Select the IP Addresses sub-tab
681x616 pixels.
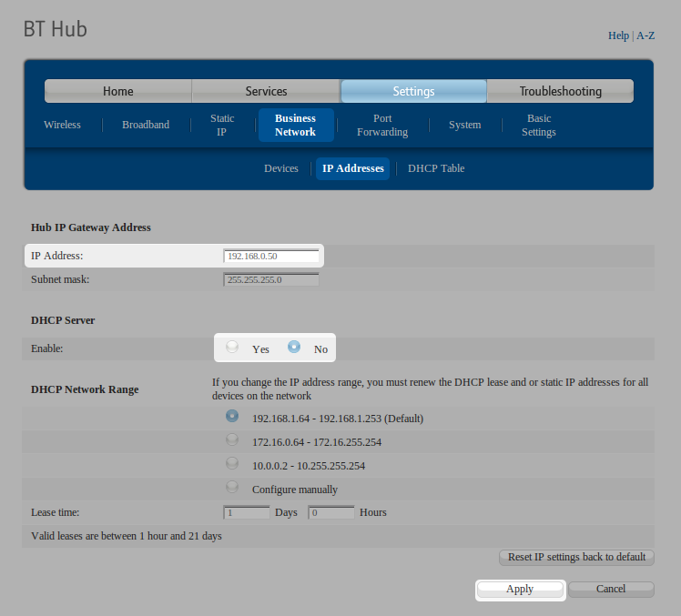click(x=352, y=168)
